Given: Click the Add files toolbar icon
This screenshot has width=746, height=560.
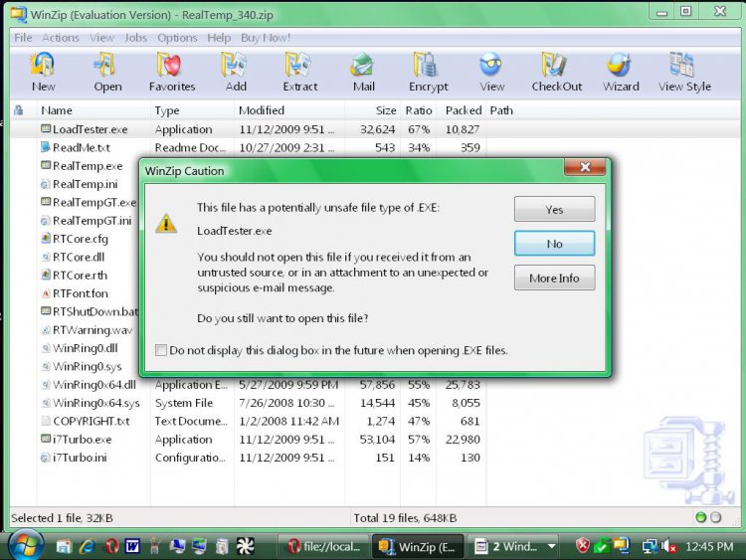Looking at the screenshot, I should coord(234,65).
